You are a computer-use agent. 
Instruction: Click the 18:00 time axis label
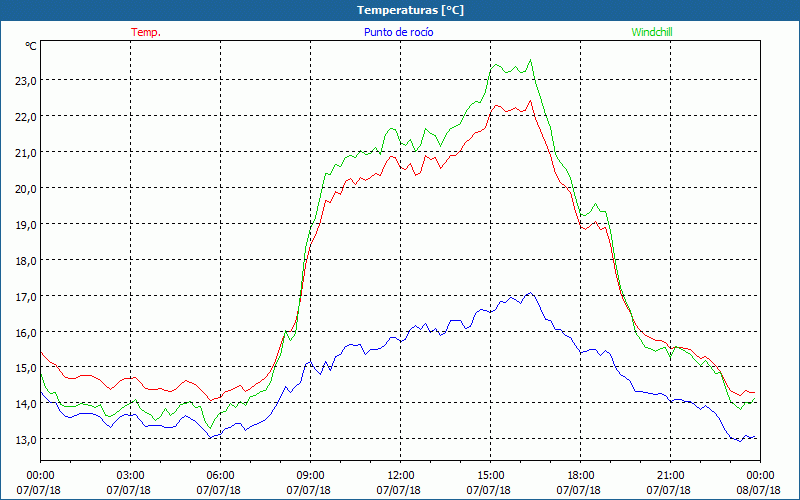point(581,476)
